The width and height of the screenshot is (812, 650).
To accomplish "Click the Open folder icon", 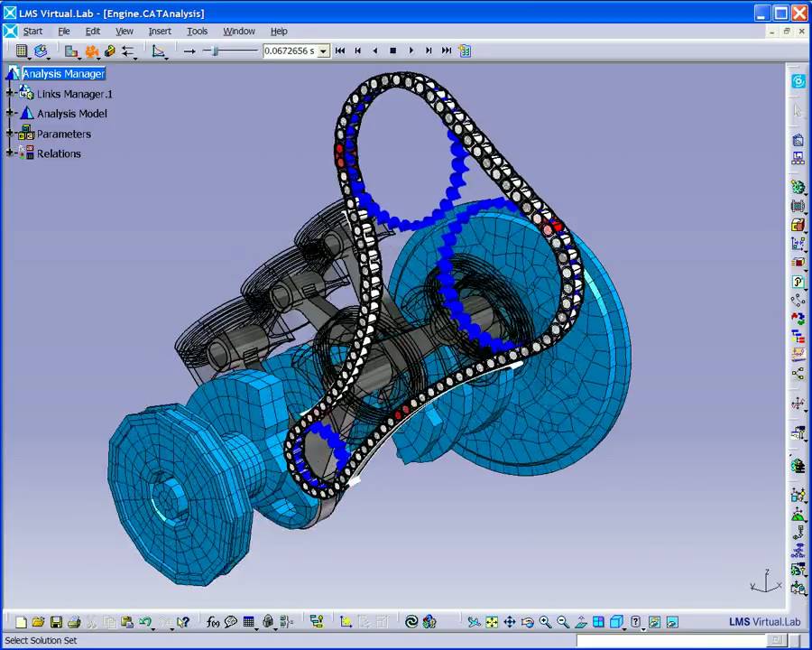I will [x=38, y=621].
